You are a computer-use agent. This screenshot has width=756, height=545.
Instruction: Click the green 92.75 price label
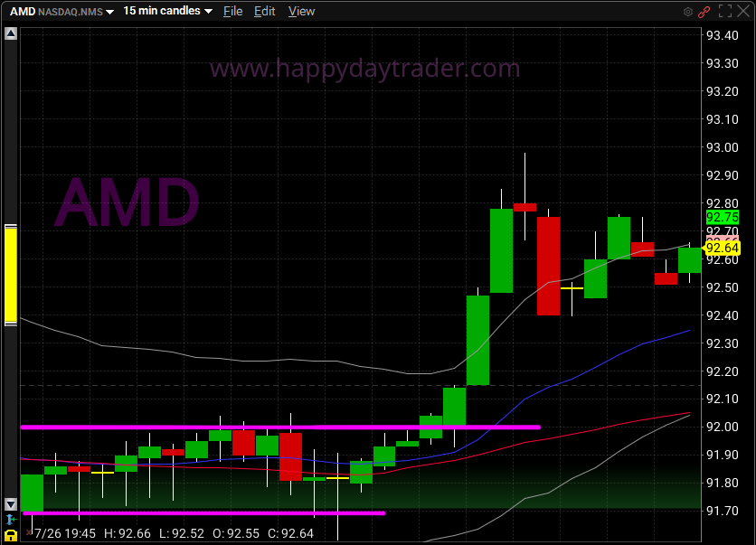point(722,217)
